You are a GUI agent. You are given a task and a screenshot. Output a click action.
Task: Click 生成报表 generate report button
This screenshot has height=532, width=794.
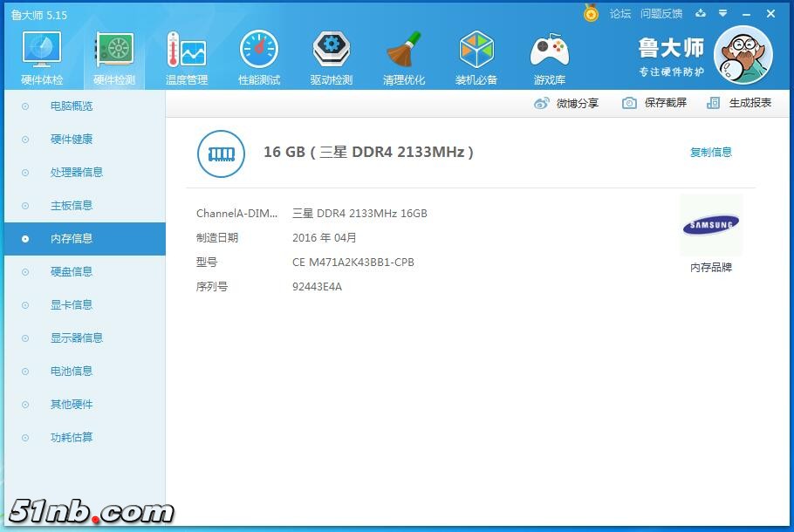pyautogui.click(x=740, y=103)
